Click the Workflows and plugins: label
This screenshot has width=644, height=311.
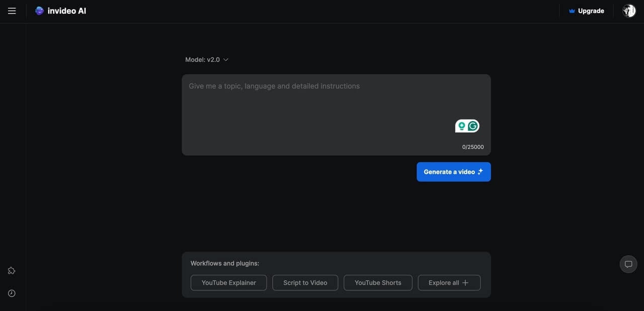point(225,263)
